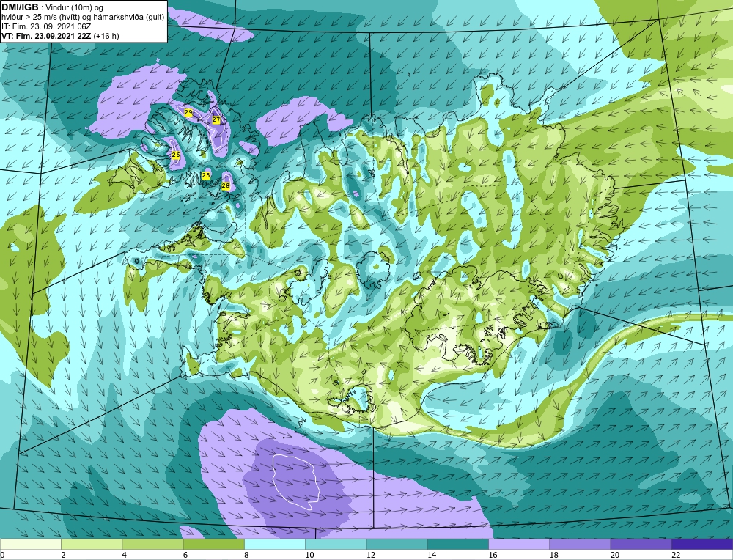
Task: Select the 4–6 m/s green legend swatch
Action: [152, 544]
